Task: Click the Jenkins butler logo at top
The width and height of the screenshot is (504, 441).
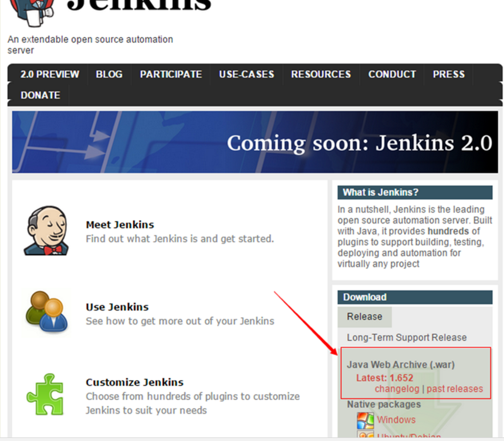Action: coord(32,12)
